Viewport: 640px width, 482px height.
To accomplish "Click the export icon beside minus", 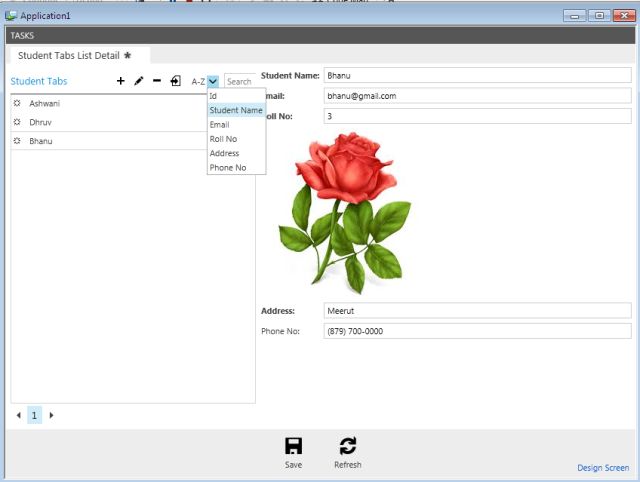I will (x=175, y=81).
